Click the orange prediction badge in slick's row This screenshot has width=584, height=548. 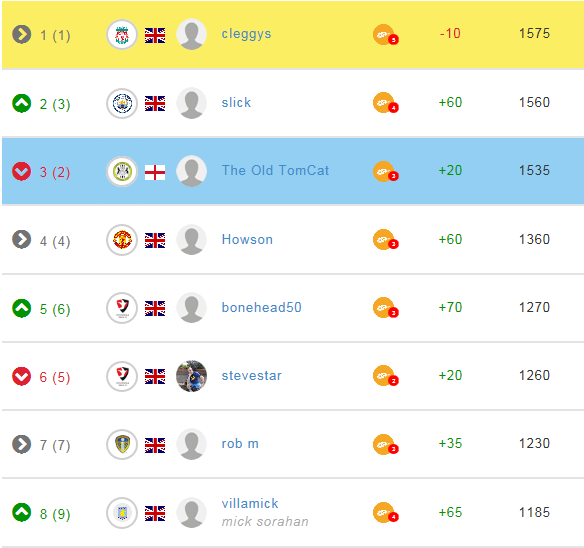(x=385, y=102)
